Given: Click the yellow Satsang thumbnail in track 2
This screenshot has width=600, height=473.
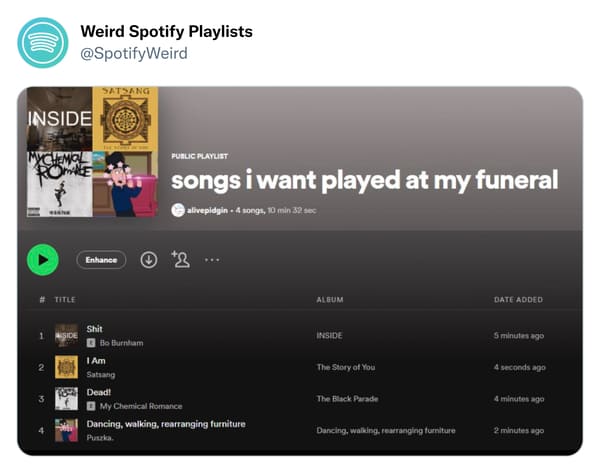Looking at the screenshot, I should (x=66, y=367).
